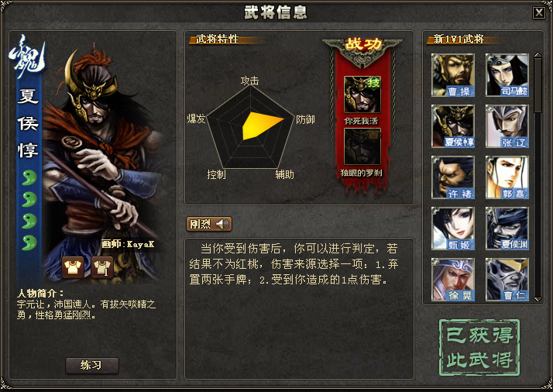The width and height of the screenshot is (553, 392).
Task: Open the 独眼的罗刹 achievement icon
Action: [x=362, y=146]
